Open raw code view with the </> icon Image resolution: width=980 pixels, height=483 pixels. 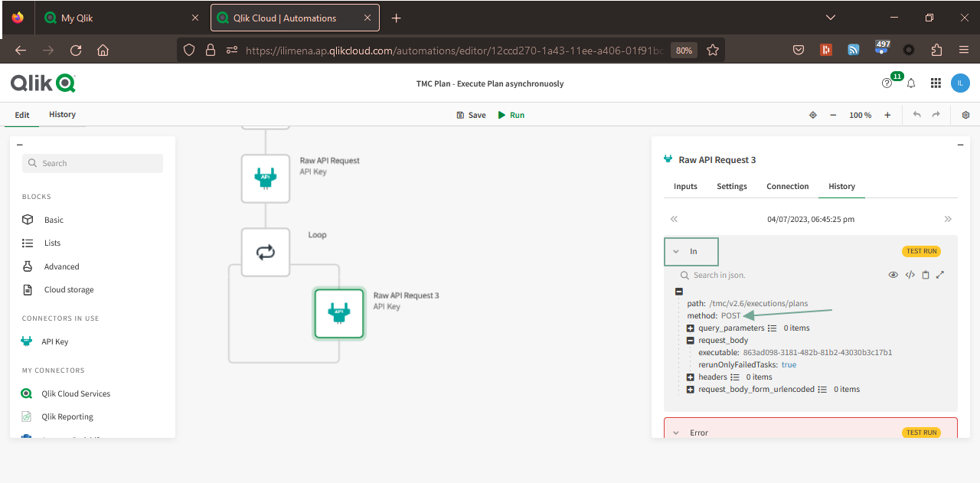coord(910,274)
